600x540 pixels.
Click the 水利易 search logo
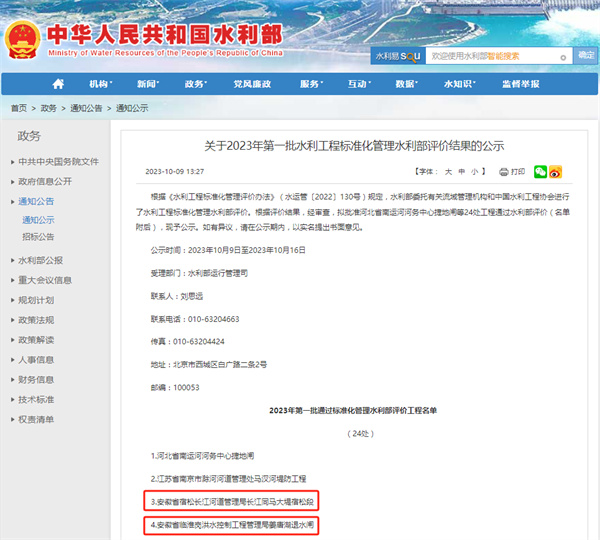pyautogui.click(x=395, y=56)
